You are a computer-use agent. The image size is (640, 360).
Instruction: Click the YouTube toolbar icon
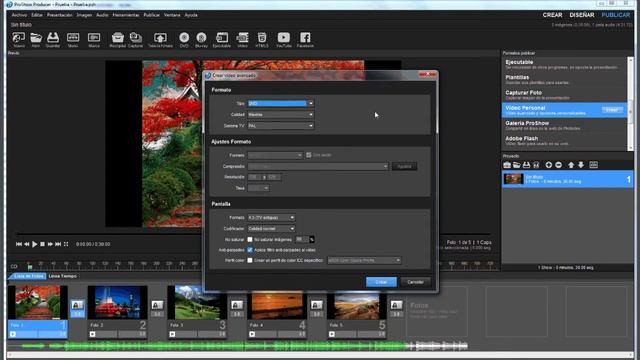pyautogui.click(x=284, y=39)
